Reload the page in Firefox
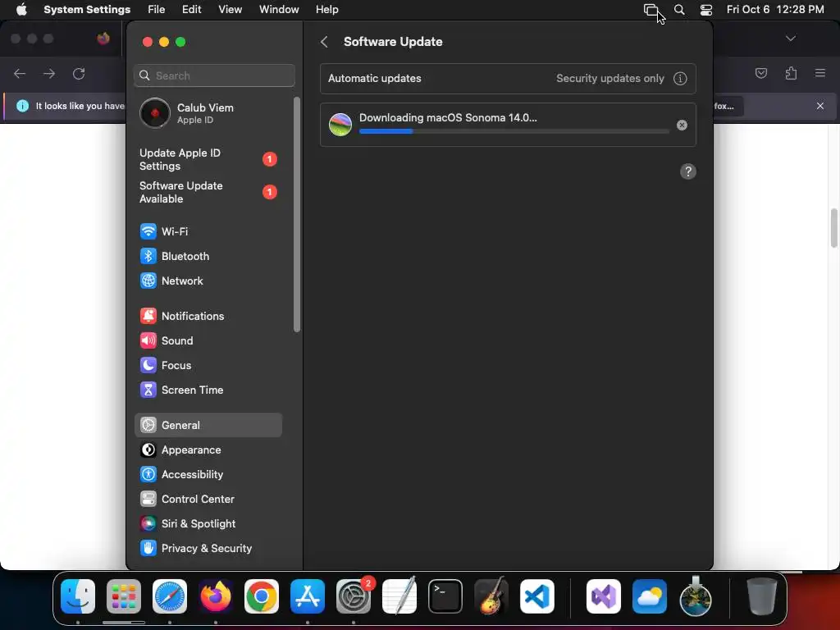The height and width of the screenshot is (630, 840). click(79, 74)
